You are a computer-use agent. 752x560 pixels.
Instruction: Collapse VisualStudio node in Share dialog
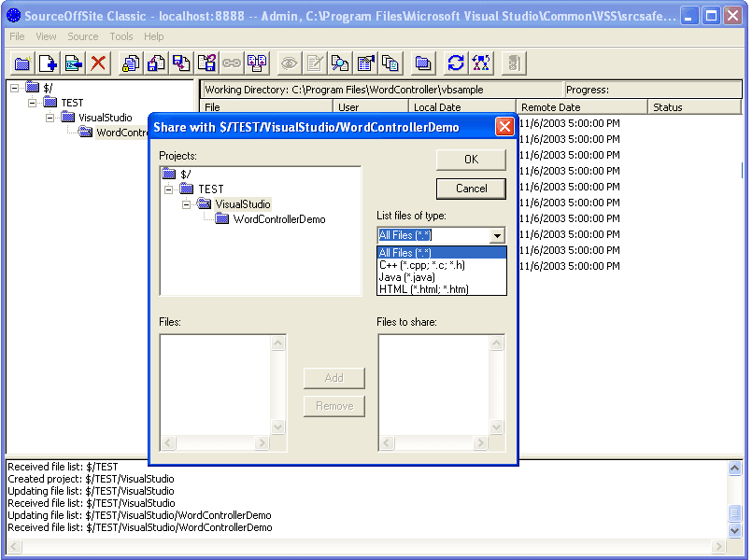186,204
